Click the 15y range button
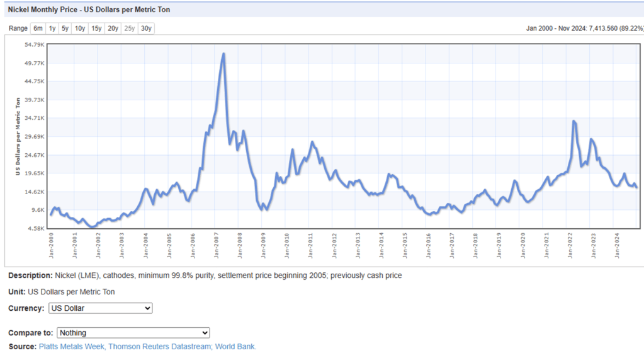 click(x=96, y=28)
